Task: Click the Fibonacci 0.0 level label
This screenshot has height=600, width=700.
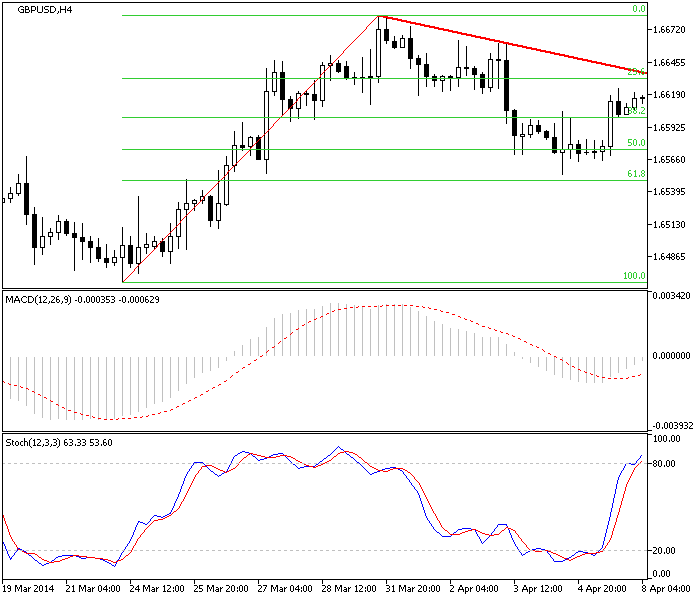Action: tap(638, 9)
